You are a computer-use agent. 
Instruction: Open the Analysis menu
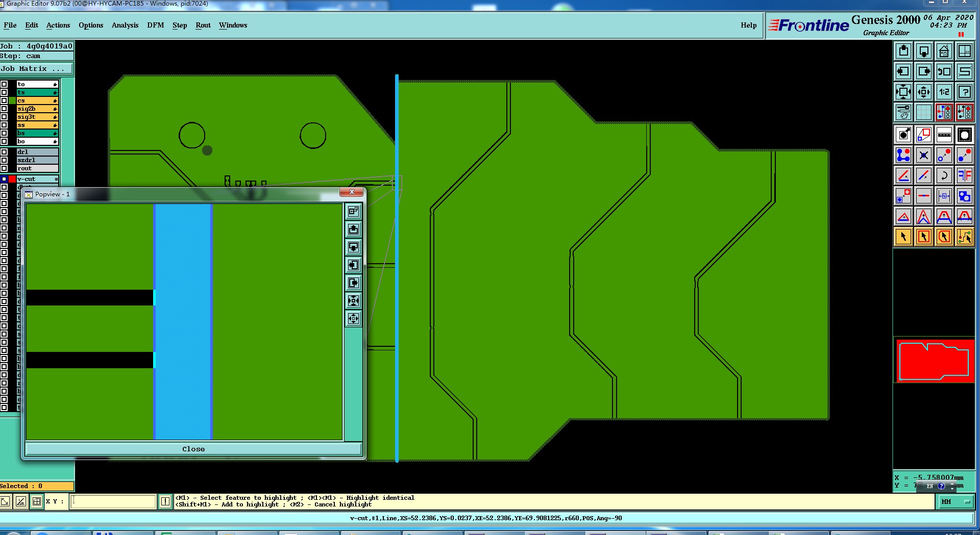(125, 25)
